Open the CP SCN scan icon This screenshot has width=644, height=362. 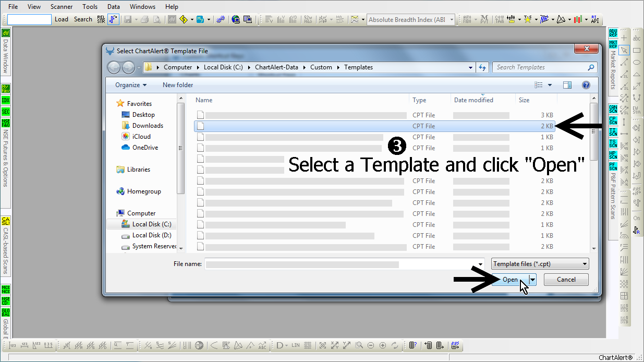(613, 120)
